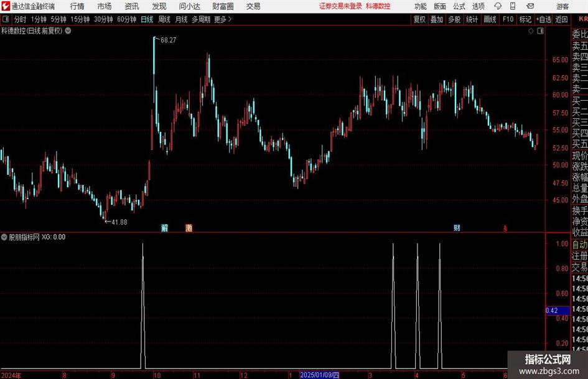Click the blue 0.42 value tag on indicator axis
Image resolution: width=588 pixels, height=379 pixels.
coord(558,311)
